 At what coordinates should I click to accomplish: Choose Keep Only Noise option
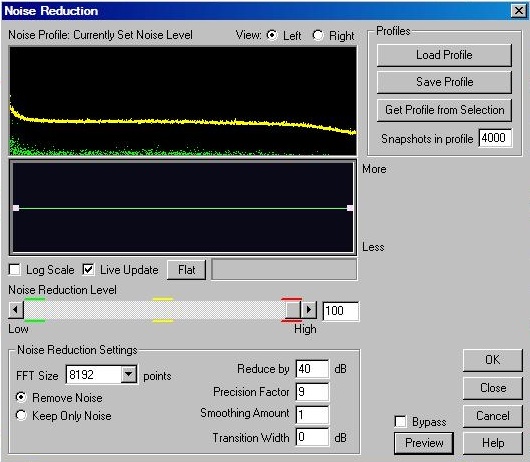[x=21, y=415]
